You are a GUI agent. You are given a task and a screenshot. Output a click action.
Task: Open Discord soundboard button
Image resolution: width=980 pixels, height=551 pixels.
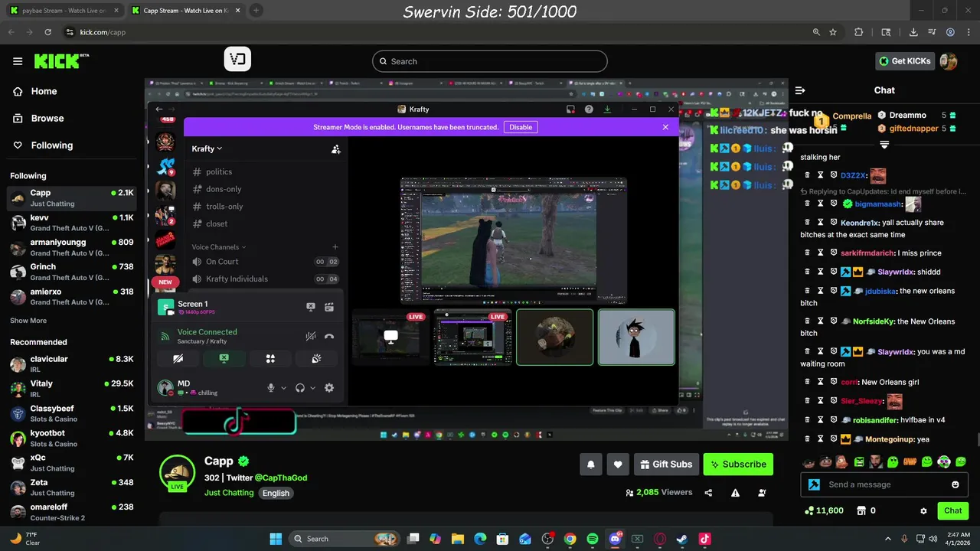point(316,358)
